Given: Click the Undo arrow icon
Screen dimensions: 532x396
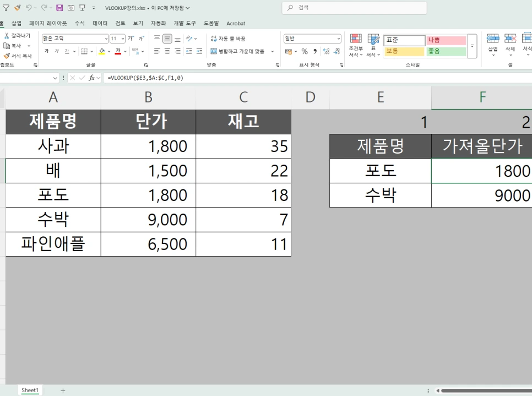Looking at the screenshot, I should 29,8.
